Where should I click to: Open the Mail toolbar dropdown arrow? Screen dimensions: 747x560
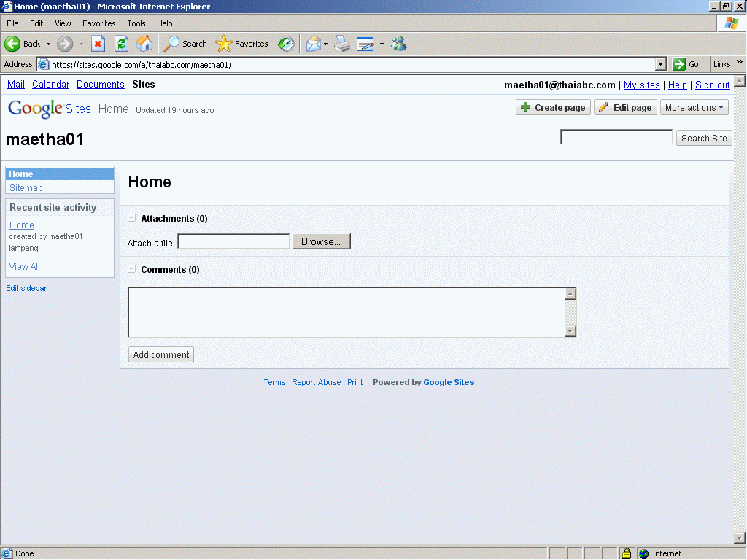(x=326, y=44)
